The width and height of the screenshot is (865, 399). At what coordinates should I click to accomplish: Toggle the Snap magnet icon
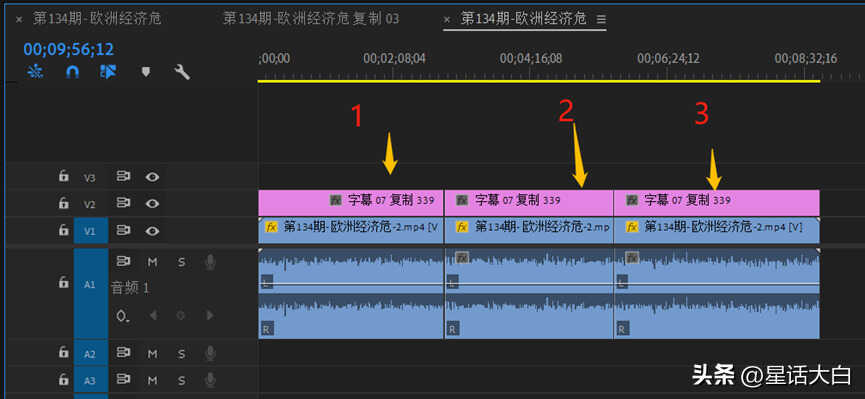pos(72,72)
